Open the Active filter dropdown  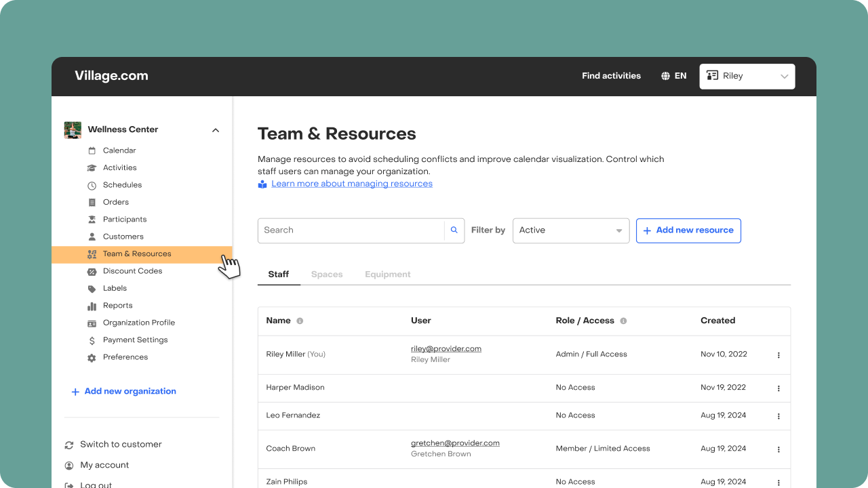coord(571,230)
